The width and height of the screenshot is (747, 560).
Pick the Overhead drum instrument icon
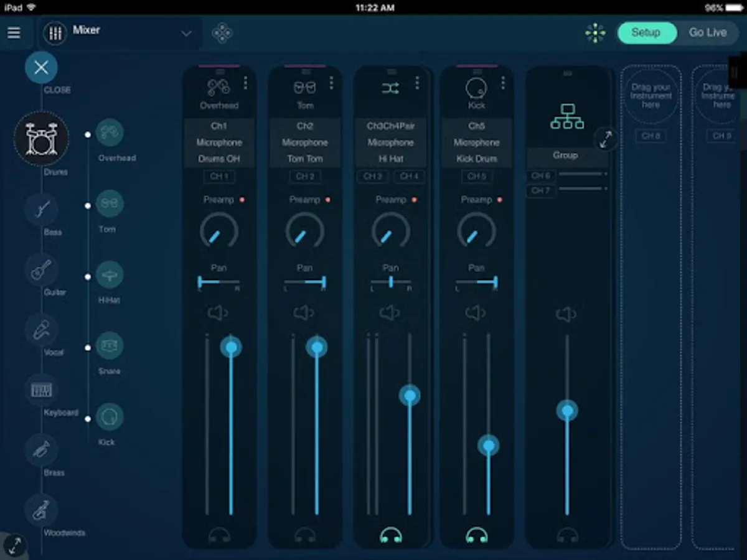click(x=110, y=133)
